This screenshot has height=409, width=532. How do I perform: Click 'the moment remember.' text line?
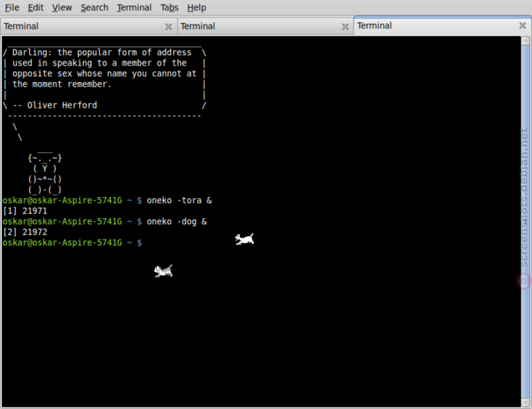[x=62, y=84]
